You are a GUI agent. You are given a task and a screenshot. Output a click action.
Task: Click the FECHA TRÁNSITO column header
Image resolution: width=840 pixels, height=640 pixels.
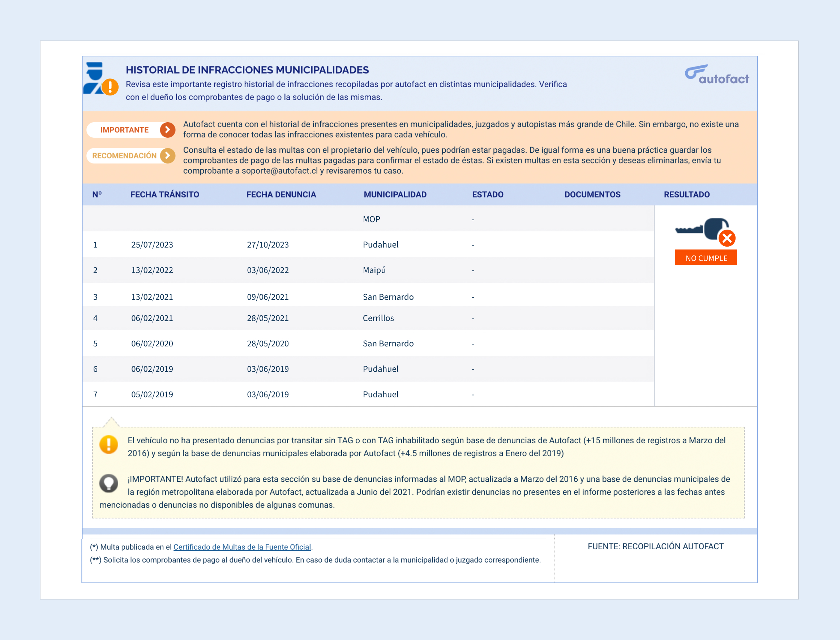tap(164, 195)
